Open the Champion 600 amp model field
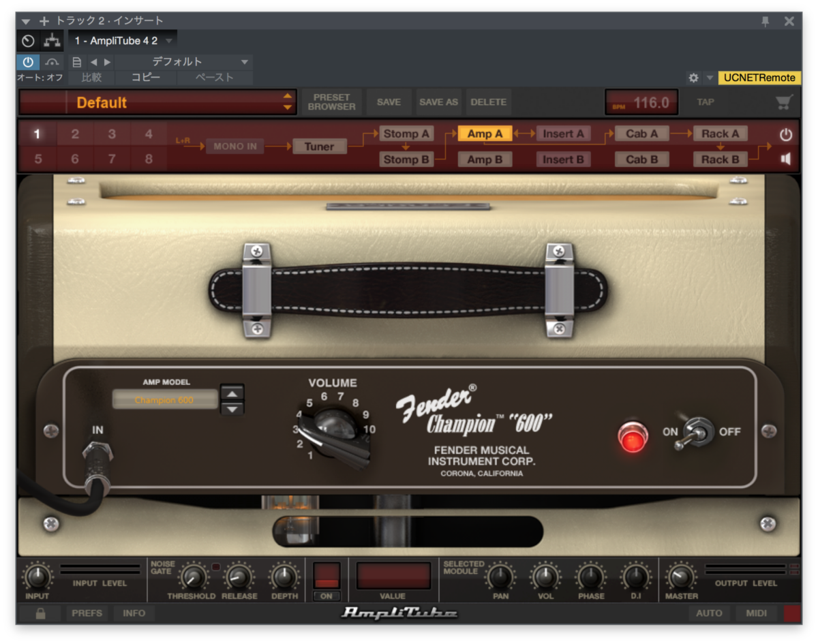818x644 pixels. 165,400
